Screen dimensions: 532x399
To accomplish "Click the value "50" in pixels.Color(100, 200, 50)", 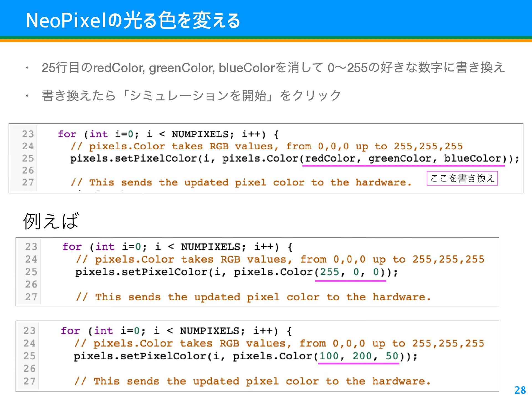I will click(392, 356).
